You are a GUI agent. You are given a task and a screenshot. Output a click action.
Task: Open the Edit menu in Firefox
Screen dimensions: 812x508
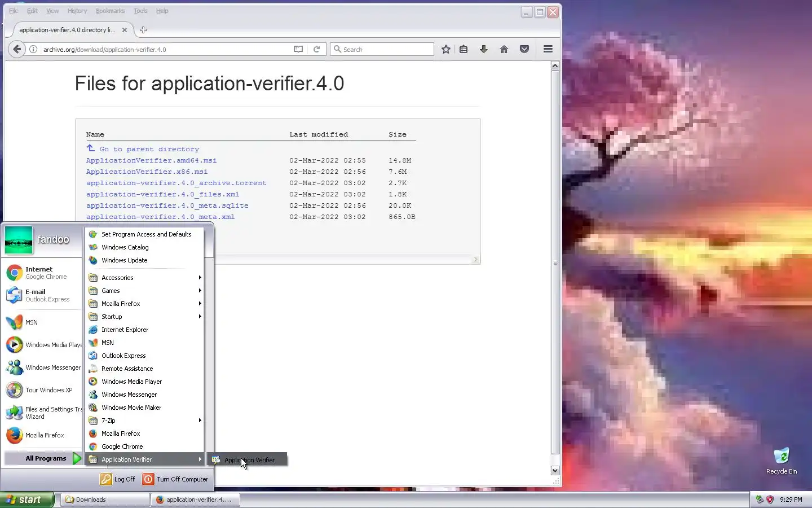(32, 11)
